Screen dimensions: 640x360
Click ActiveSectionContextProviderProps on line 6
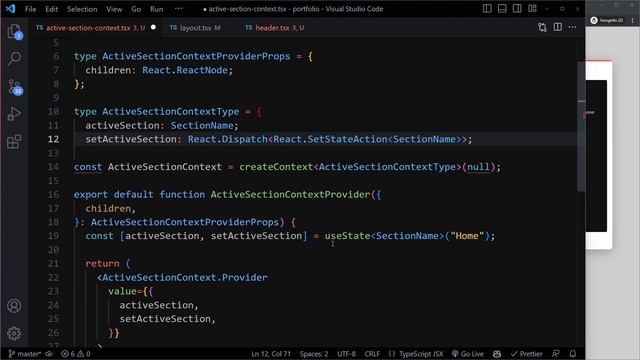pyautogui.click(x=196, y=56)
